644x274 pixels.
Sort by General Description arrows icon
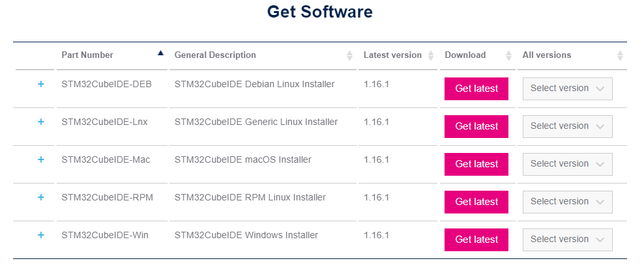[x=349, y=55]
